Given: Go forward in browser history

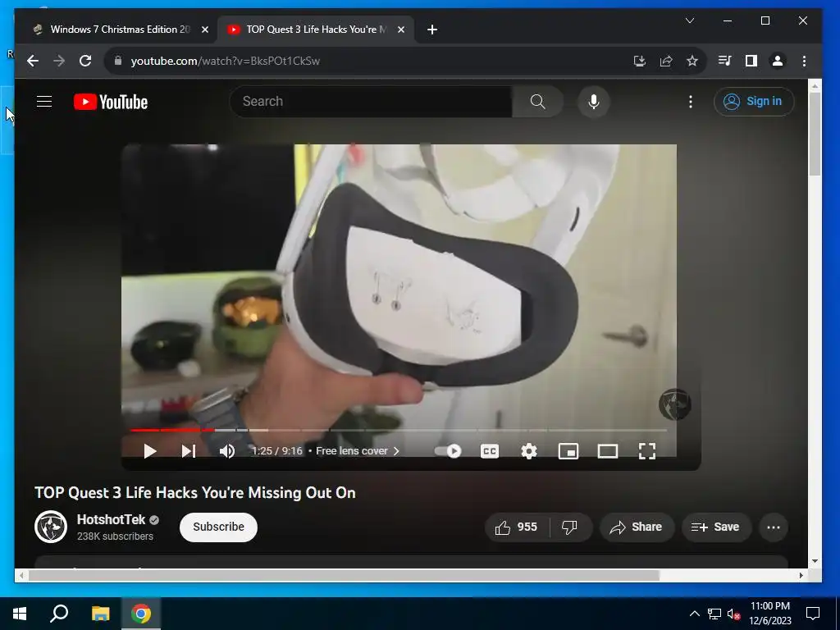Looking at the screenshot, I should (59, 61).
